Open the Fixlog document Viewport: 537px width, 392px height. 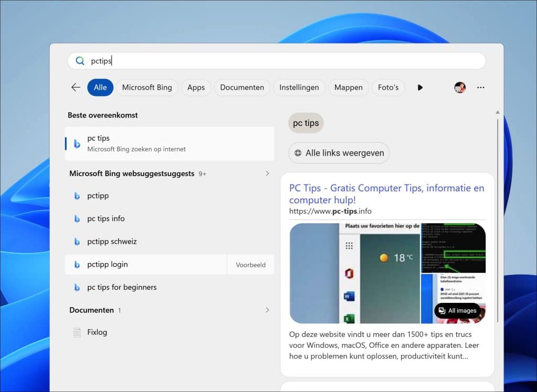coord(96,332)
